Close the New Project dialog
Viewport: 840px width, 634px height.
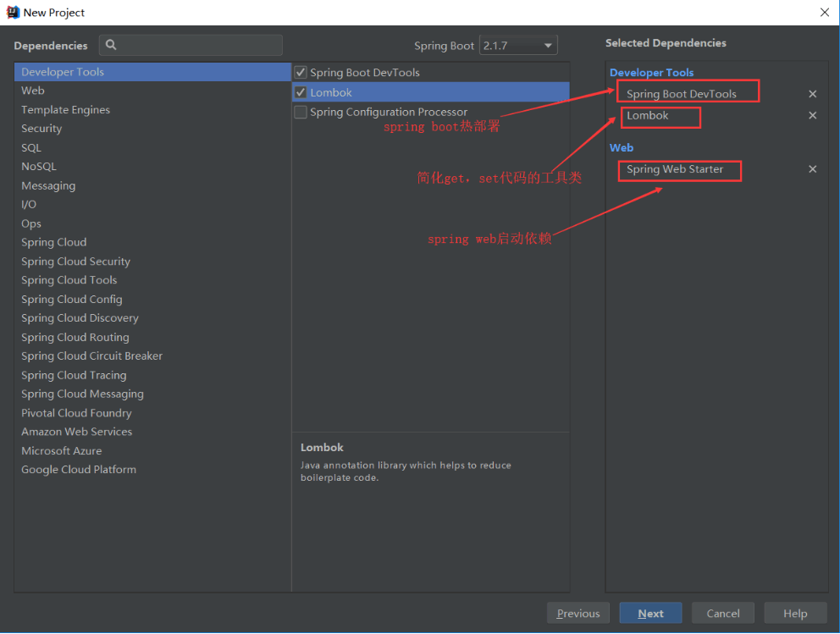(825, 13)
